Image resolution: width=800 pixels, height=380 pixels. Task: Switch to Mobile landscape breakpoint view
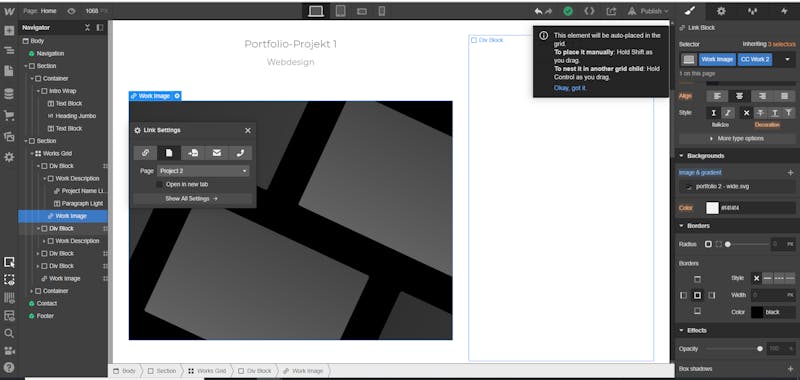click(x=362, y=11)
